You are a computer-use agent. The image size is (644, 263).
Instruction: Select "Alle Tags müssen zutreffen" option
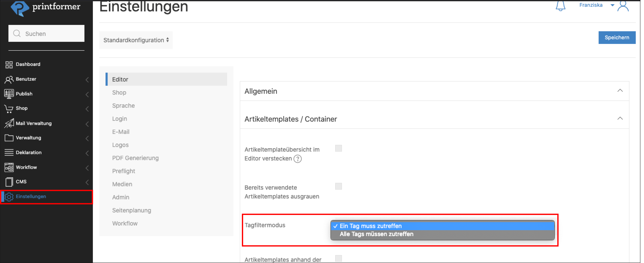coord(376,234)
